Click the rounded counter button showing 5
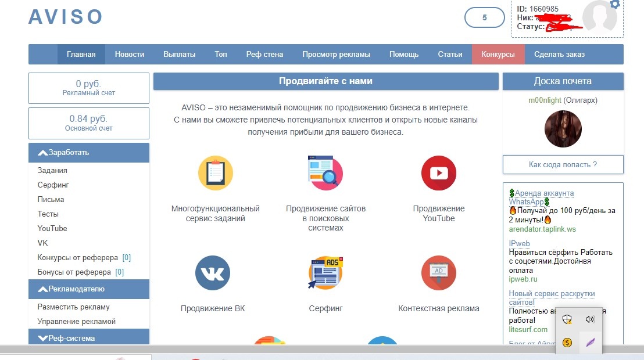This screenshot has height=360, width=644. coord(484,17)
